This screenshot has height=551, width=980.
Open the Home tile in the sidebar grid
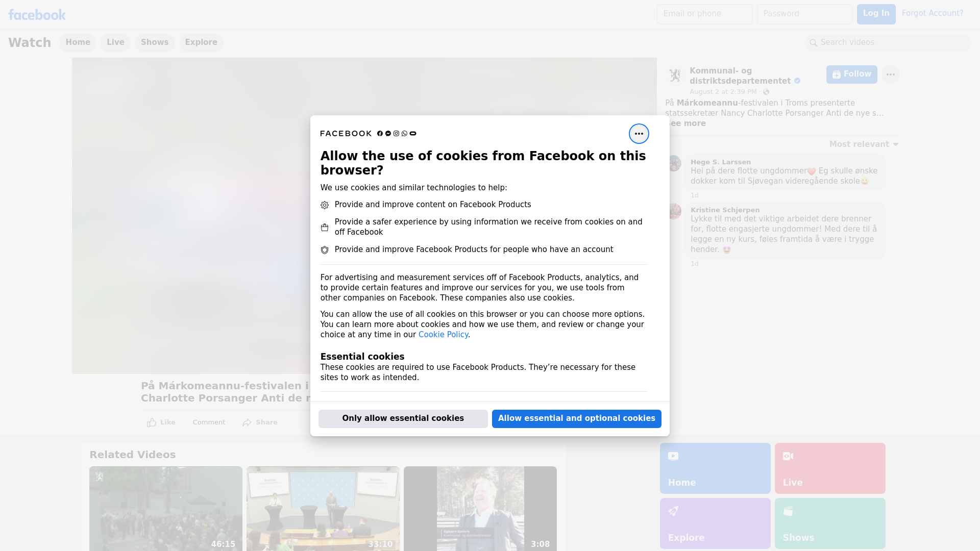pos(715,468)
